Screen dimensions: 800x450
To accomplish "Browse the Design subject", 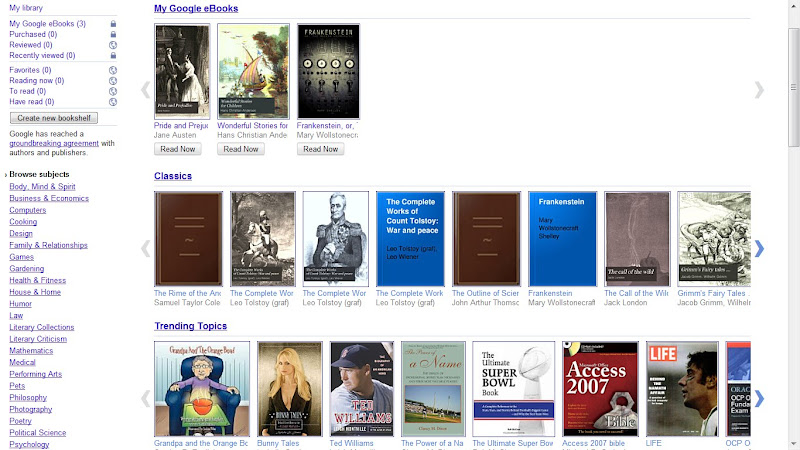I will (x=21, y=234).
